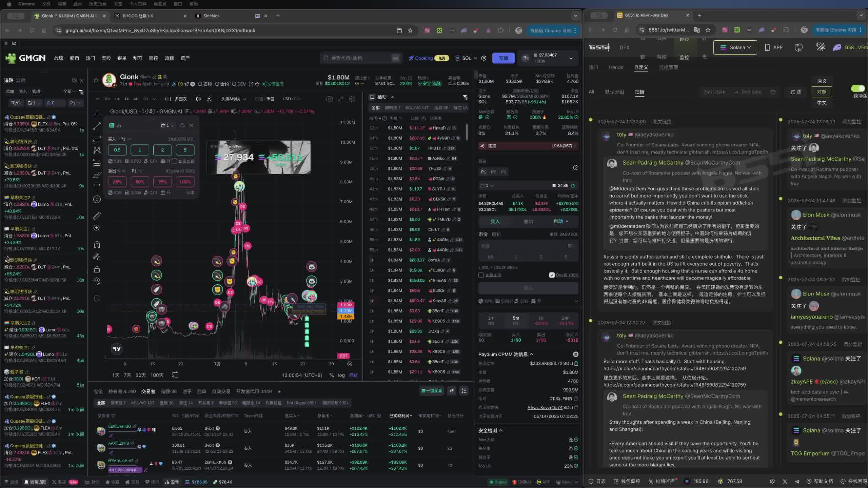Screen dimensions: 868x488
Task: Click the Start date field in 6551
Action: coord(715,92)
